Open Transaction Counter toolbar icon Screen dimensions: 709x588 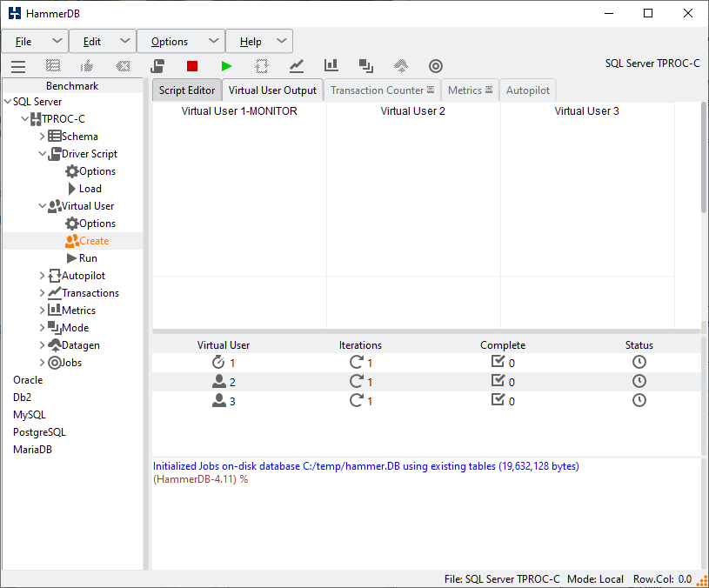point(296,66)
